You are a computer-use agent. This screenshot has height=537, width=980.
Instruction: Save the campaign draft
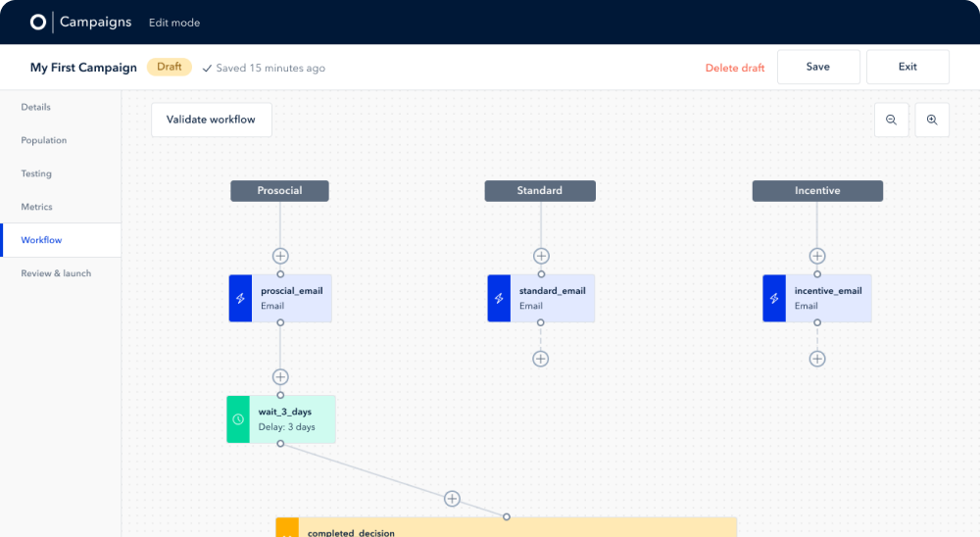(x=818, y=67)
